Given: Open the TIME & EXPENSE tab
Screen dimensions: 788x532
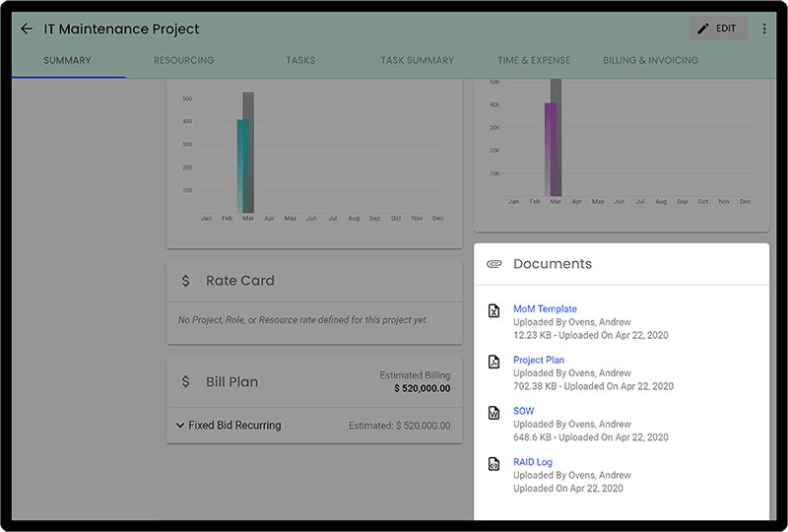Looking at the screenshot, I should (x=534, y=60).
